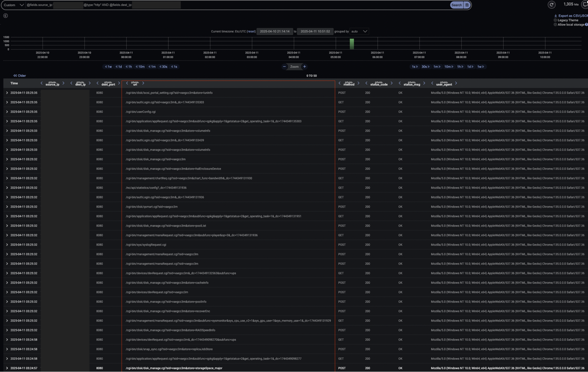The width and height of the screenshot is (588, 372).
Task: Enable the Allow local storage option
Action: click(x=555, y=25)
